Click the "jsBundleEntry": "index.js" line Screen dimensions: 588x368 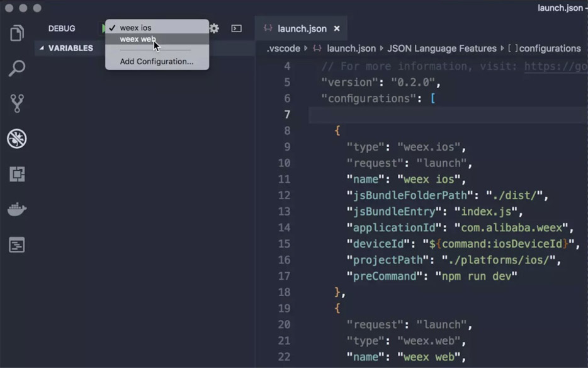click(434, 212)
